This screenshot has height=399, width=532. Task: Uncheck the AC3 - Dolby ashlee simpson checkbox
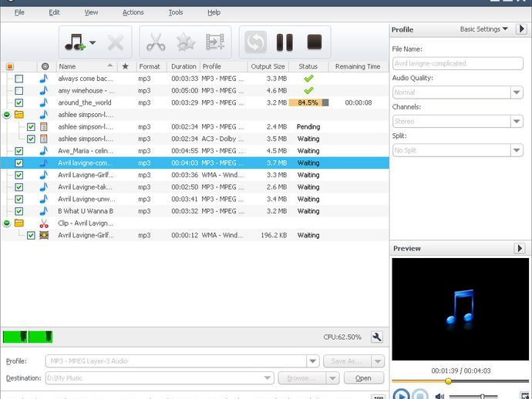pyautogui.click(x=31, y=139)
